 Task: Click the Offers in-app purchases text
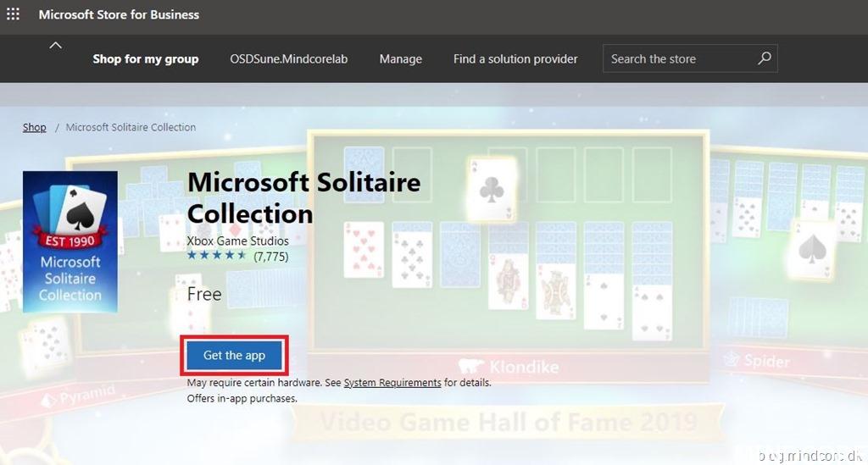point(242,398)
